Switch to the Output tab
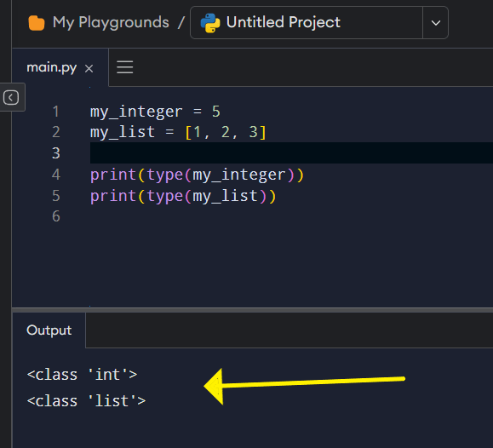The height and width of the screenshot is (448, 493). click(49, 330)
